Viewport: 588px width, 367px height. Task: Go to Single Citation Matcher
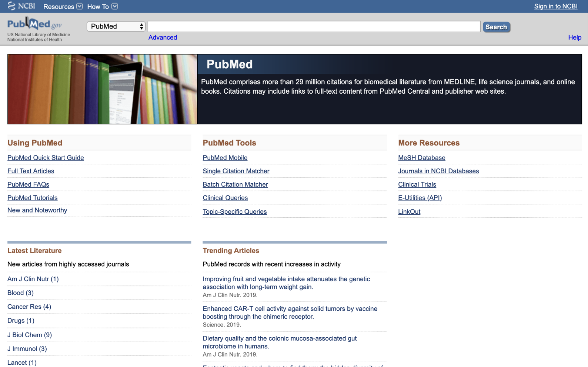(236, 171)
